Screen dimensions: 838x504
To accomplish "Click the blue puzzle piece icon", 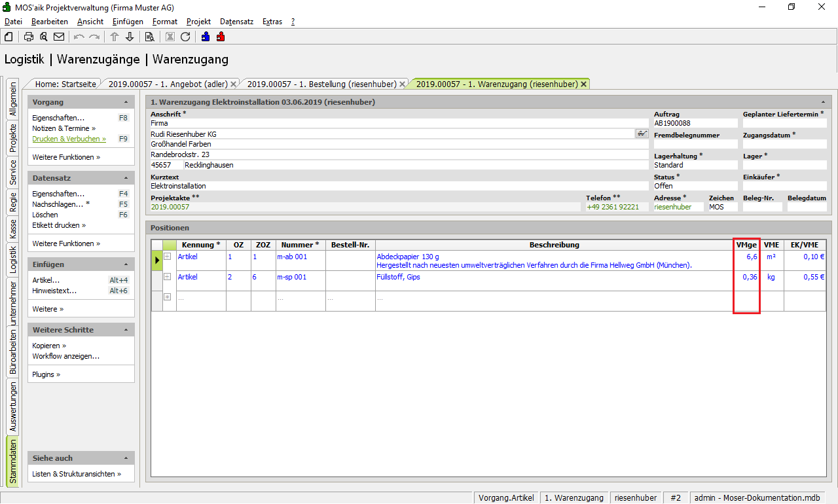I will click(x=206, y=37).
